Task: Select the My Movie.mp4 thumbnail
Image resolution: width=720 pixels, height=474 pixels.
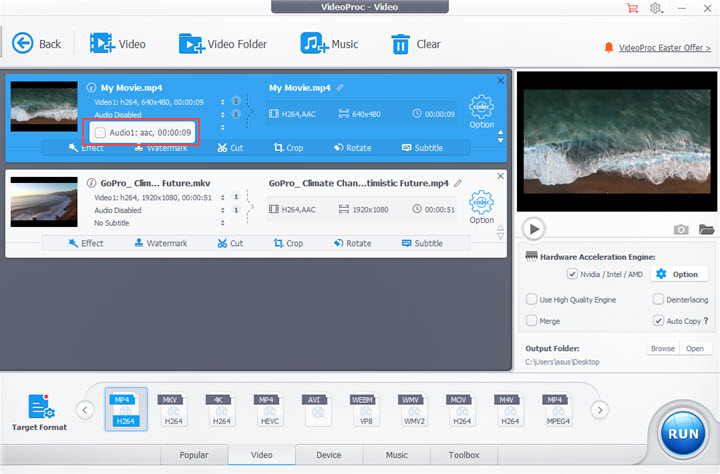Action: pyautogui.click(x=44, y=107)
